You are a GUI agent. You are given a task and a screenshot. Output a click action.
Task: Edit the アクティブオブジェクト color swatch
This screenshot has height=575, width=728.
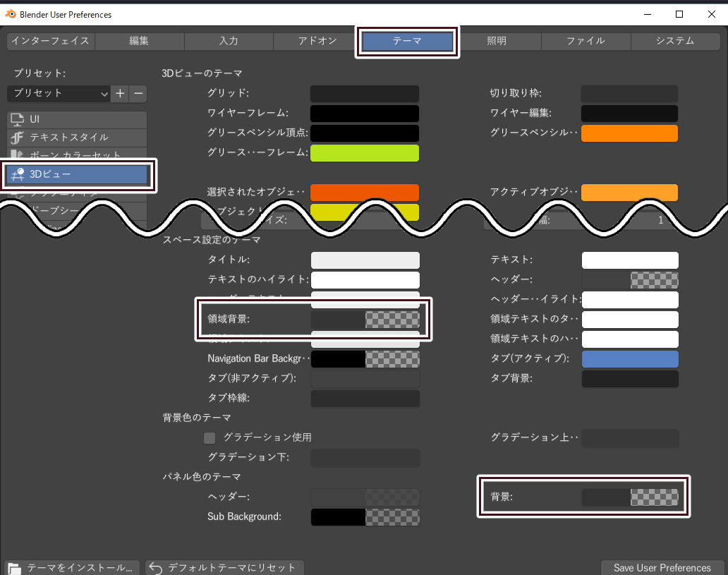pos(629,193)
